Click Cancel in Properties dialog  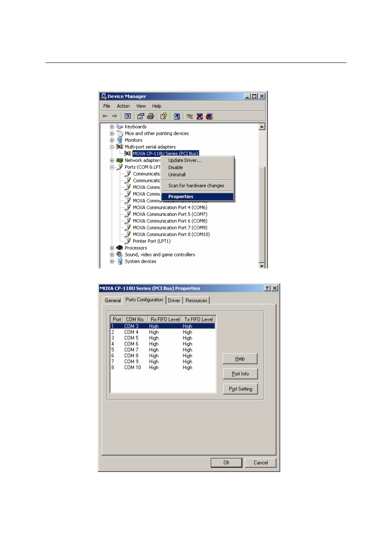pos(261,462)
